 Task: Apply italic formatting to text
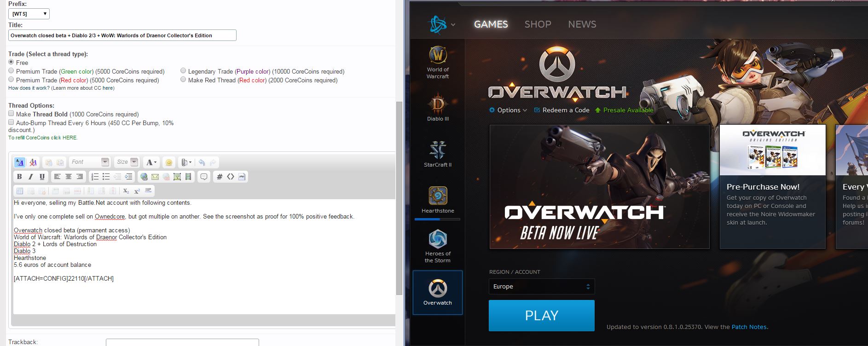tap(31, 176)
